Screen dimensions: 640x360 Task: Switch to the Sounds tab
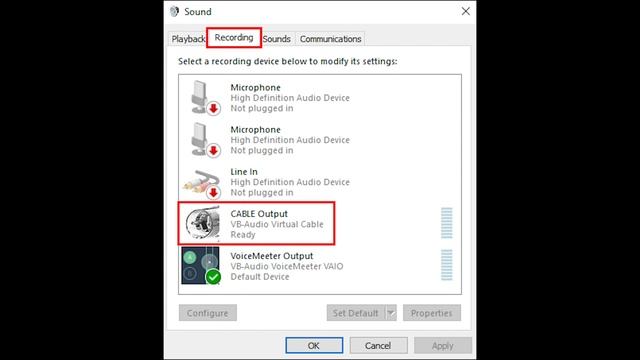(x=277, y=39)
